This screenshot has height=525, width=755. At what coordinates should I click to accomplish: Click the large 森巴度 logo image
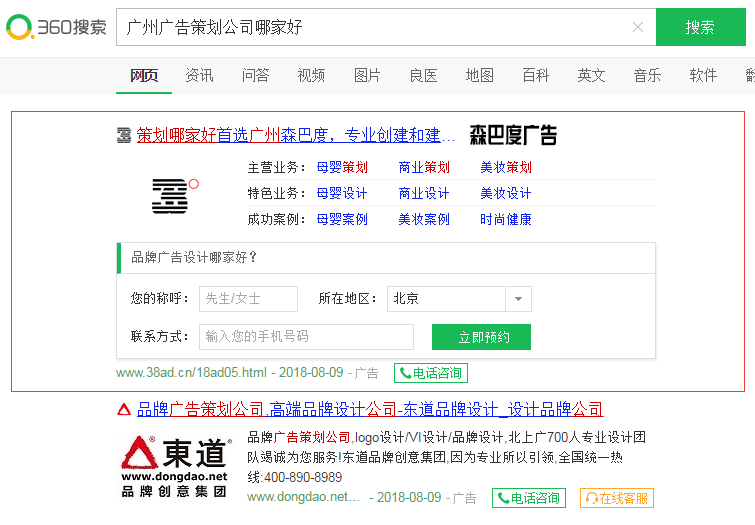tap(175, 196)
